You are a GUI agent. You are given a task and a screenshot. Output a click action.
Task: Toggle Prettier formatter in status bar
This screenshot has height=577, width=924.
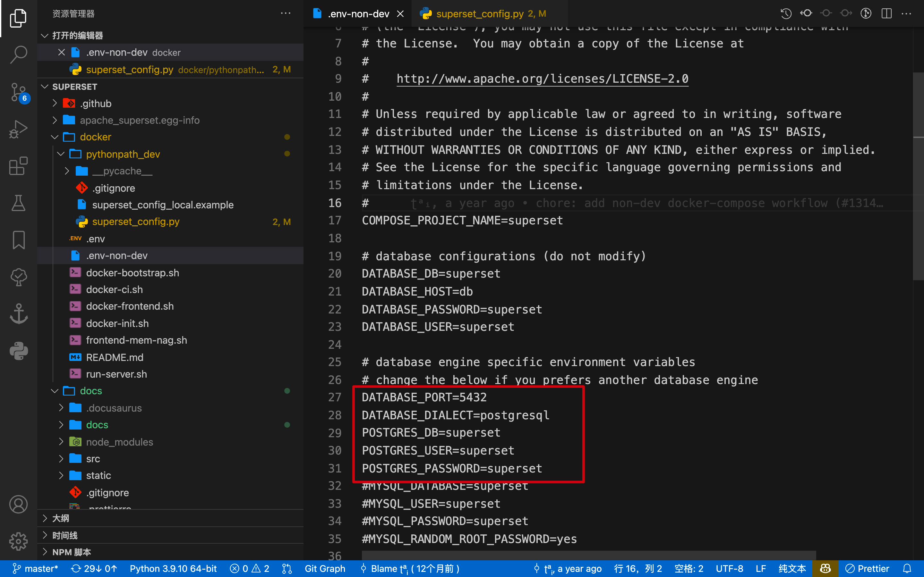point(867,569)
